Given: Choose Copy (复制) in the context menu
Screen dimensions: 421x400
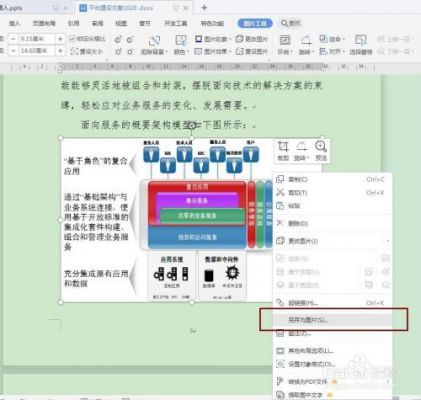Looking at the screenshot, I should tap(332, 179).
